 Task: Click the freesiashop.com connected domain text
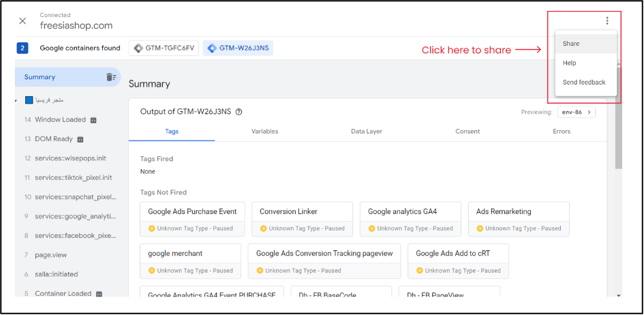[76, 25]
